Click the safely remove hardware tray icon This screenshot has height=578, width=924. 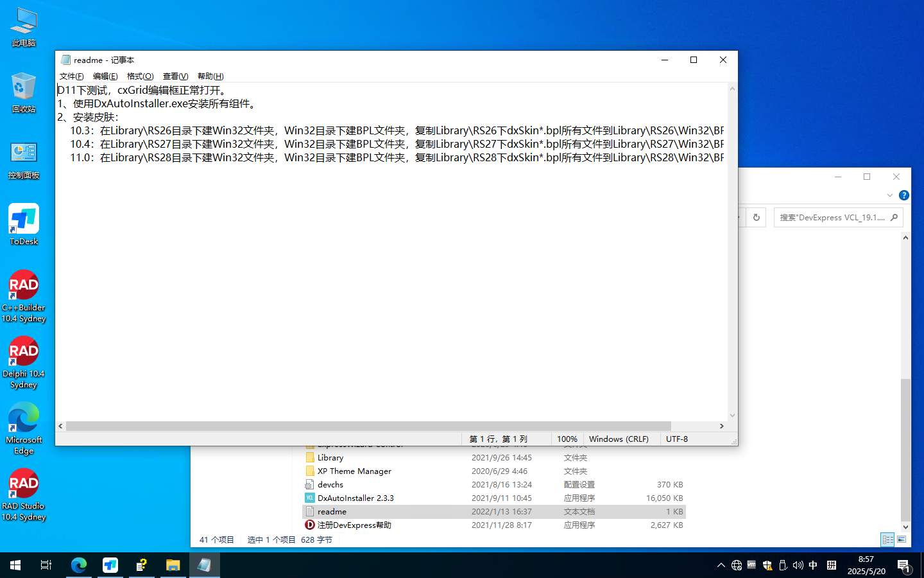783,565
